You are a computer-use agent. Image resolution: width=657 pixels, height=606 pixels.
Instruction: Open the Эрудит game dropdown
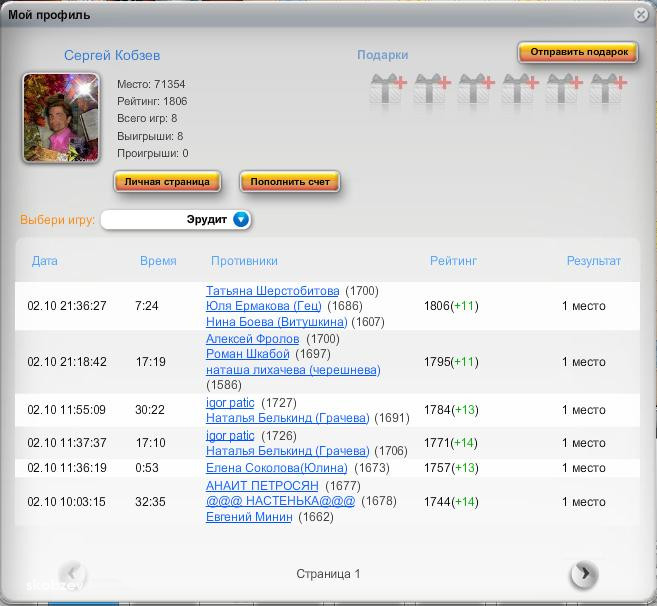(240, 219)
